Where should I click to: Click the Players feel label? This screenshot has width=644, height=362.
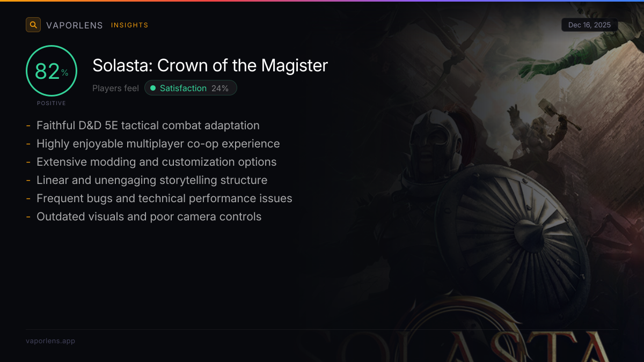(x=115, y=88)
